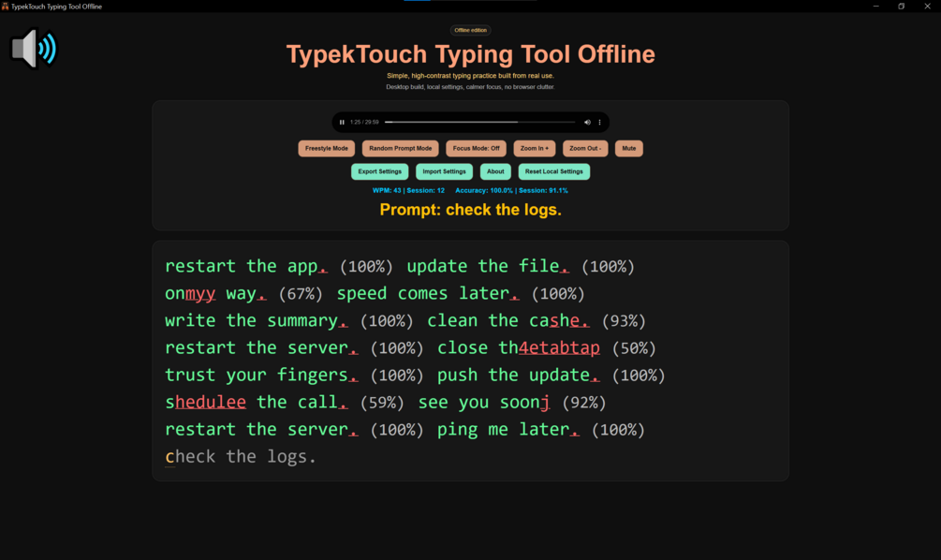Toggle the Mute button
Image resolution: width=941 pixels, height=560 pixels.
coord(629,148)
